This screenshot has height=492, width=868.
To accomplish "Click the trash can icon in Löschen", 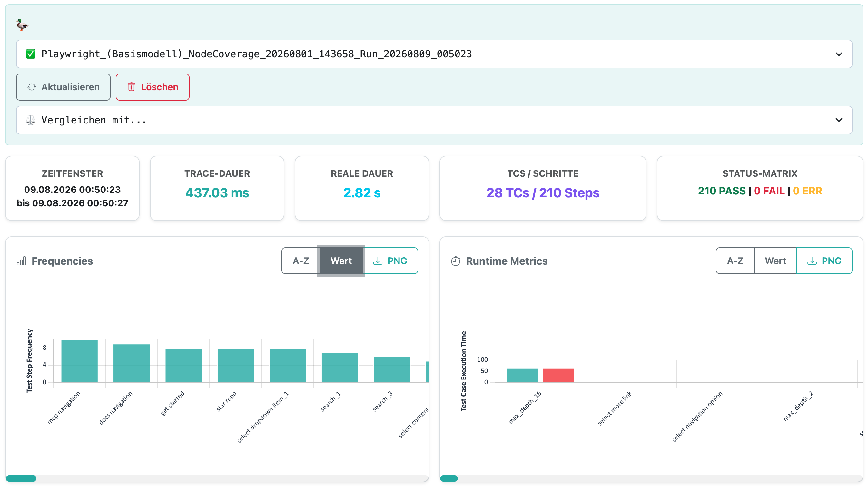I will [132, 87].
